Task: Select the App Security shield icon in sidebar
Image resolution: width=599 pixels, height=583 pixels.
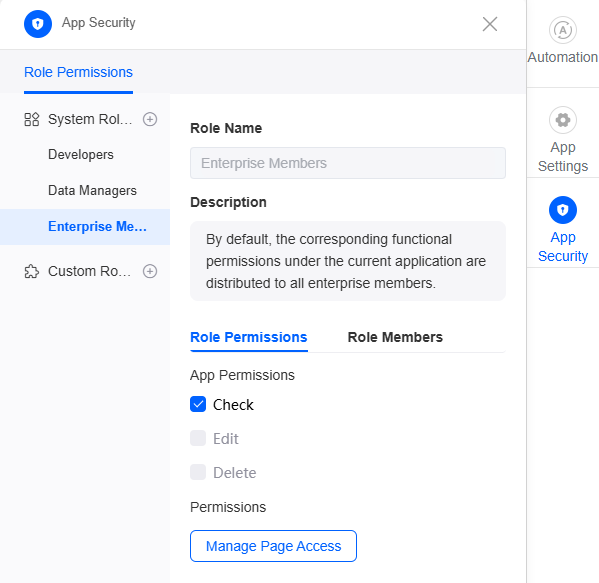Action: [x=562, y=210]
